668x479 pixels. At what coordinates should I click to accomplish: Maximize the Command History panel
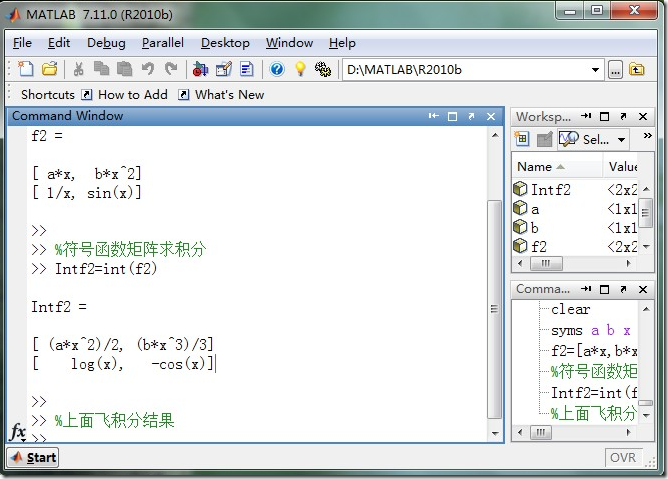click(x=604, y=289)
